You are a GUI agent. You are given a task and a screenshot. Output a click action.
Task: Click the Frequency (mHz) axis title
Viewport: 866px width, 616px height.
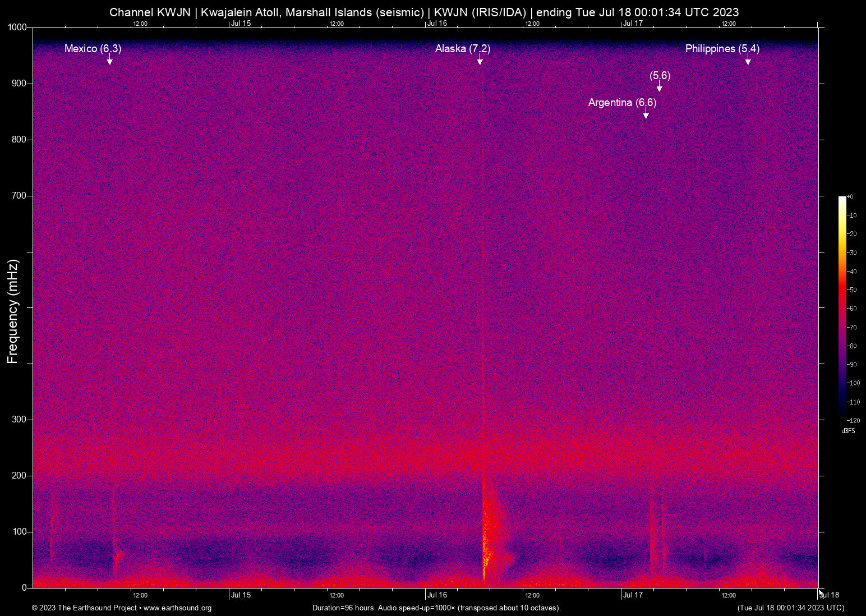[x=13, y=311]
